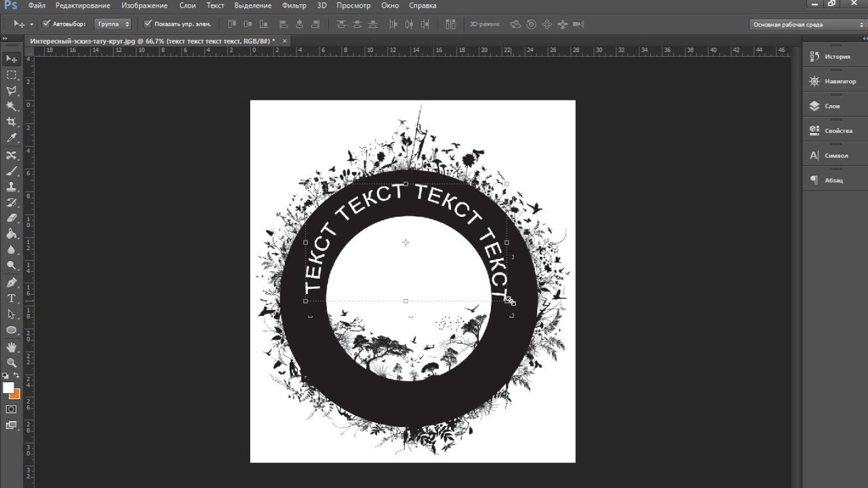Select the Patch healing tool
Screen dimensions: 868x488
[x=12, y=155]
